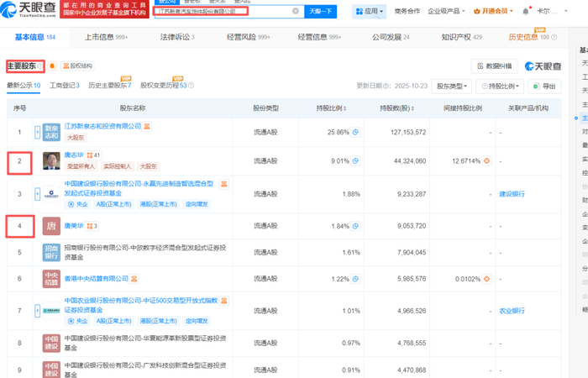Click into the company name search field
The image size is (588, 378).
point(223,12)
